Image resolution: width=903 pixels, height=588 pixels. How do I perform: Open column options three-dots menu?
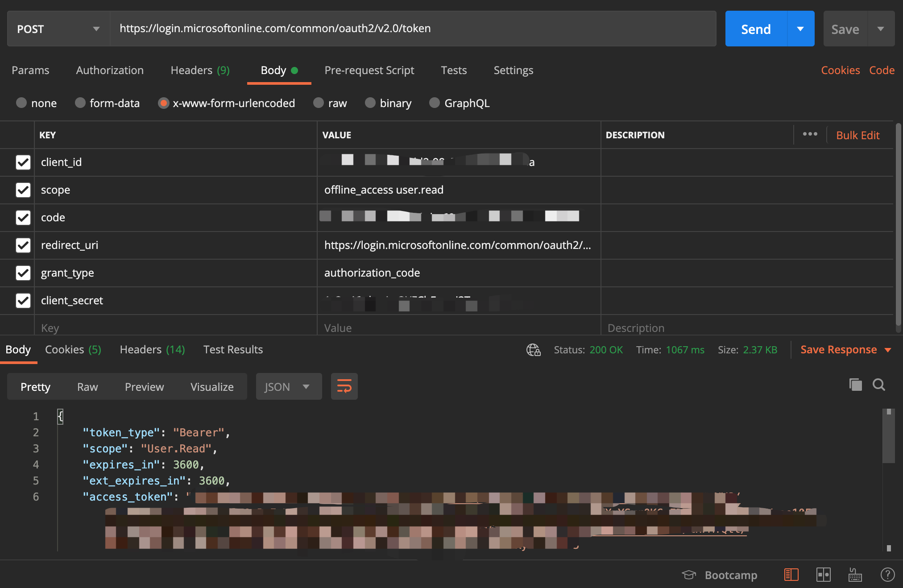[810, 134]
